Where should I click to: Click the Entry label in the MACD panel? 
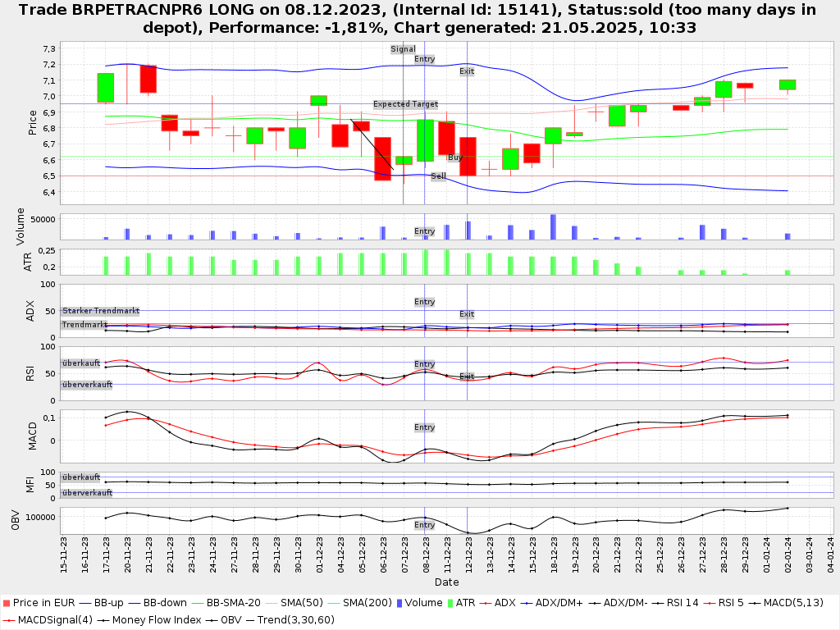pos(424,427)
